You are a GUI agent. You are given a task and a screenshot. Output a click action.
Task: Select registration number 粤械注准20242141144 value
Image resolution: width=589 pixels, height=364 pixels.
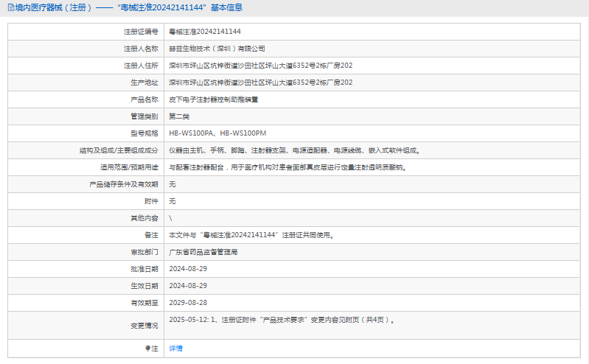coord(205,32)
